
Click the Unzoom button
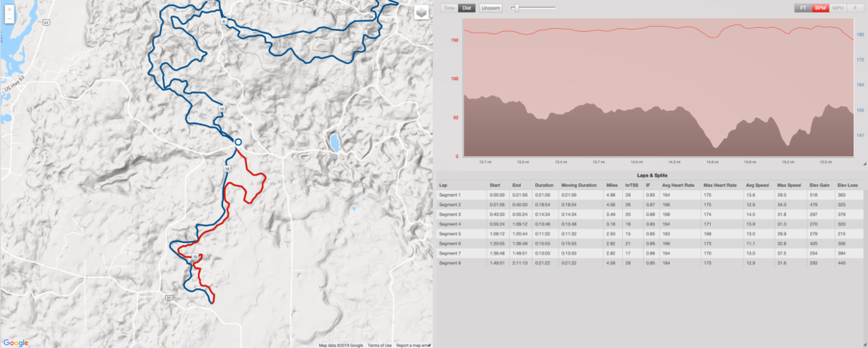[491, 9]
